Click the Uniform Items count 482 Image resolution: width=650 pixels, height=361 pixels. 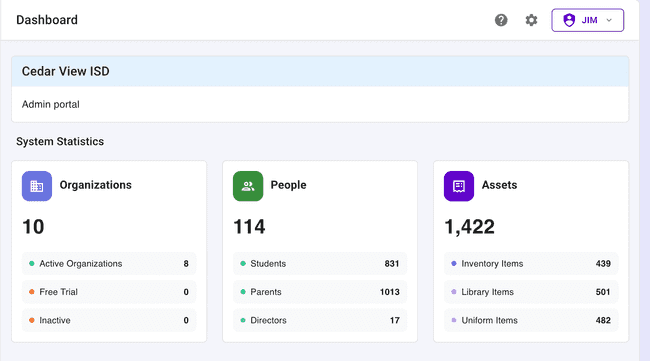(603, 320)
